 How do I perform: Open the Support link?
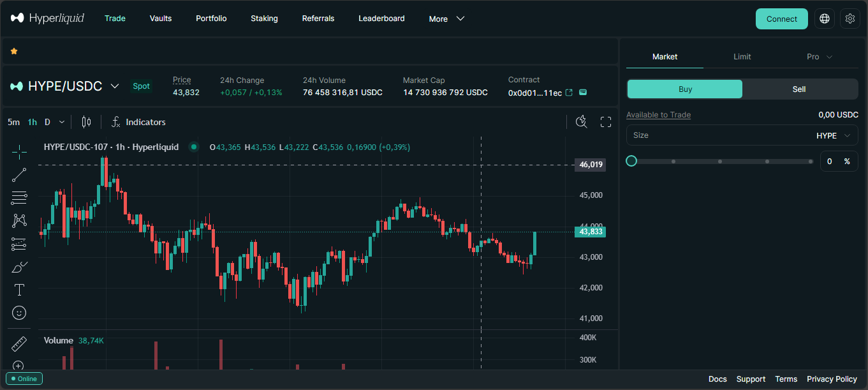coord(751,379)
